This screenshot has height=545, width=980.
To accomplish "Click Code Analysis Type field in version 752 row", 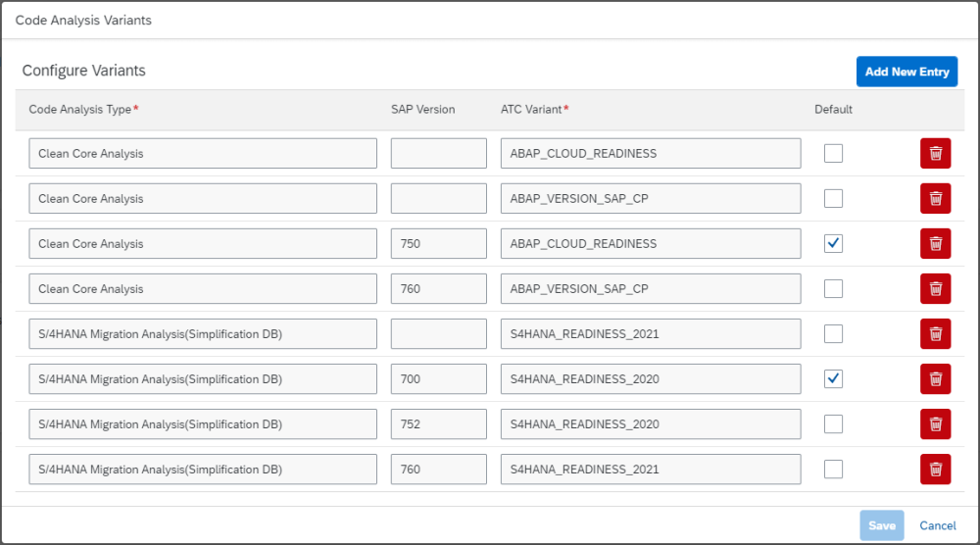I will pos(203,423).
